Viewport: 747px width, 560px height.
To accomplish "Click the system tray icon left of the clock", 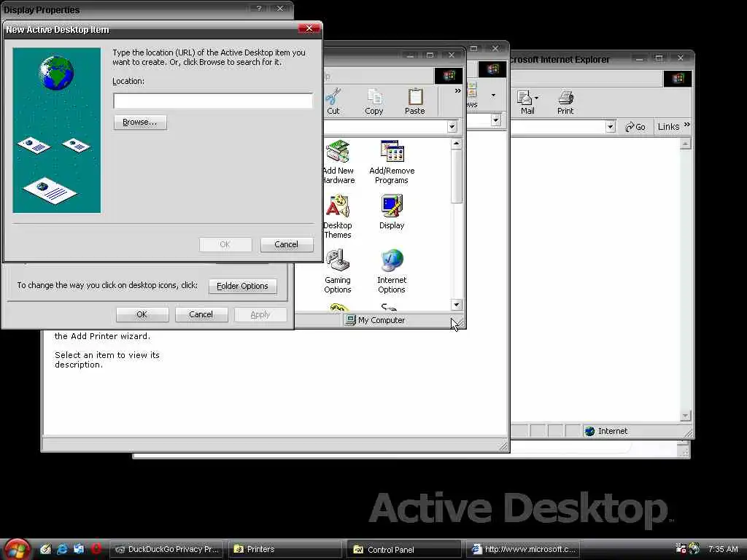I will 694,548.
